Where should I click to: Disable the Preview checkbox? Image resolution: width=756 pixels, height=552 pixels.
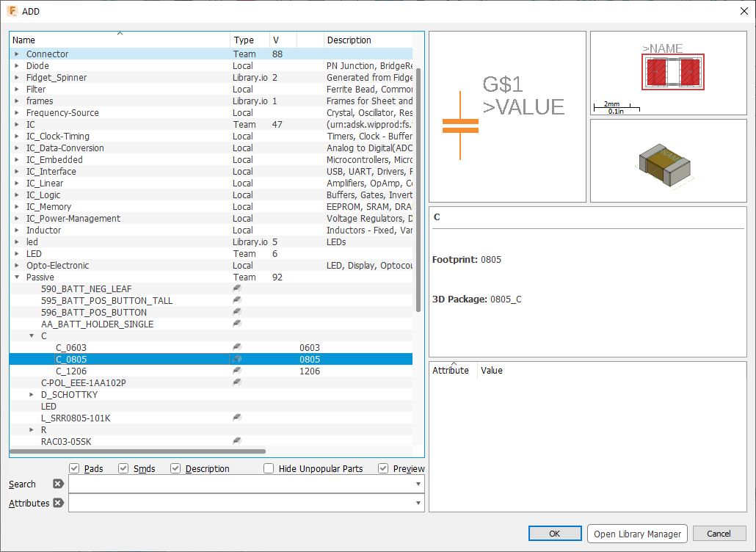click(383, 468)
